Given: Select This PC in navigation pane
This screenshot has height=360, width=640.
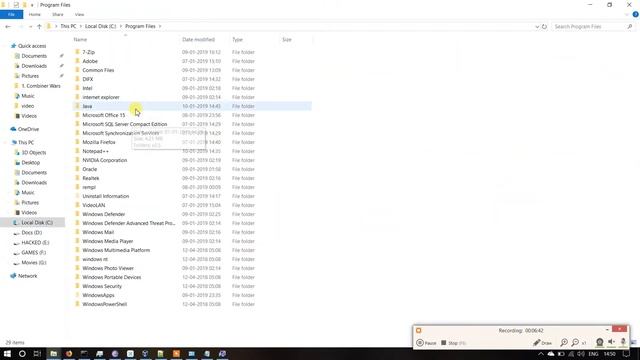Looking at the screenshot, I should (26, 142).
